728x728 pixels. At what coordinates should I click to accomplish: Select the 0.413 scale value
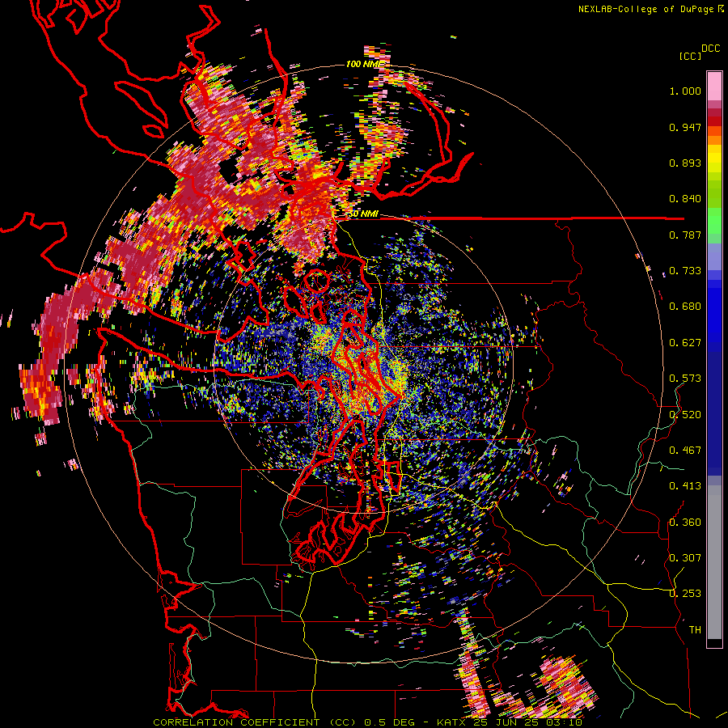point(685,486)
